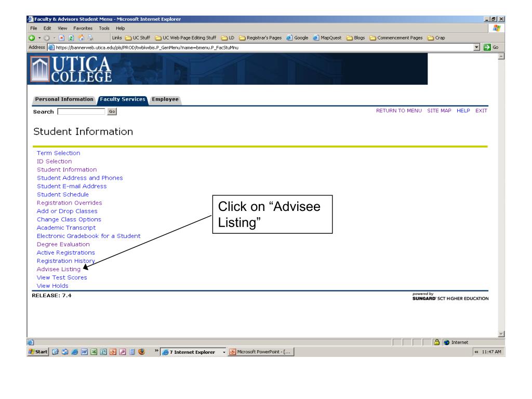Click the URL in the address bar
532x399 pixels.
pos(147,48)
